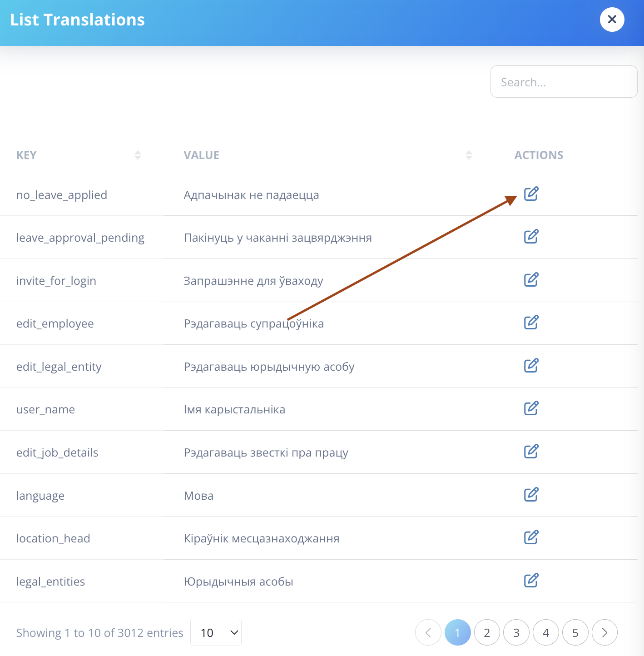Close the List Translations dialog
This screenshot has height=656, width=644.
(612, 20)
